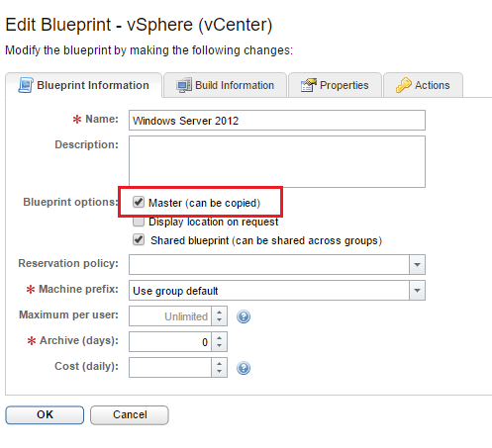
Task: Open the Properties tab
Action: coord(335,85)
